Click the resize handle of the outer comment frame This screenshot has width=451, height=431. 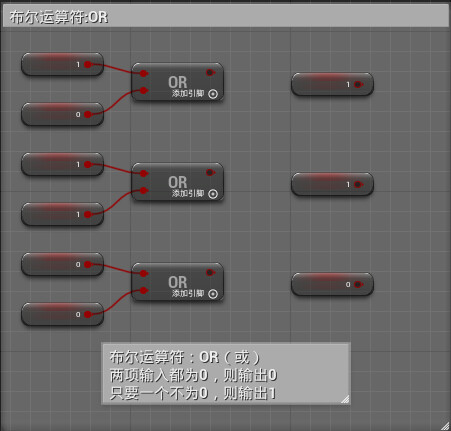point(445,426)
